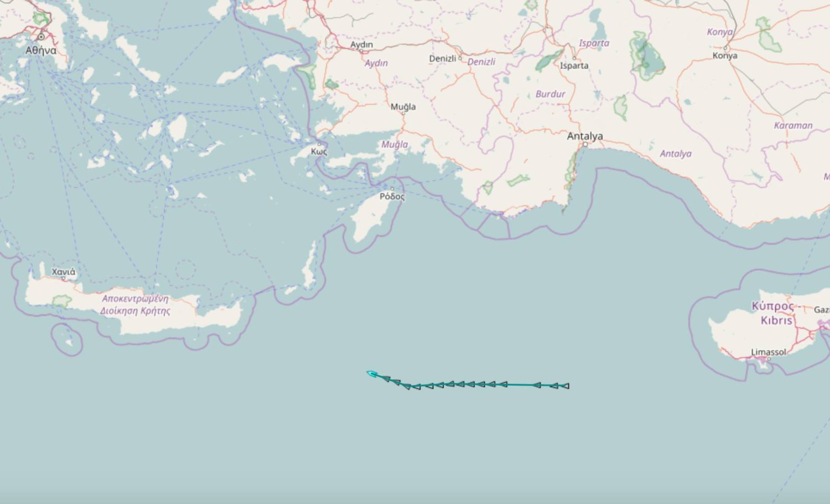
Task: Click the Αθήνα city label
Action: (x=41, y=50)
